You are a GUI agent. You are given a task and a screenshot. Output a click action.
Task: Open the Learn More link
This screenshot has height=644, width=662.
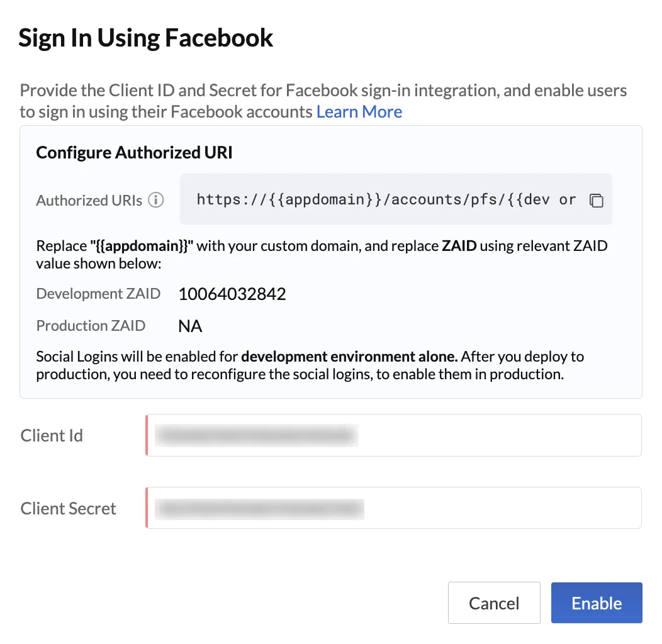(359, 112)
